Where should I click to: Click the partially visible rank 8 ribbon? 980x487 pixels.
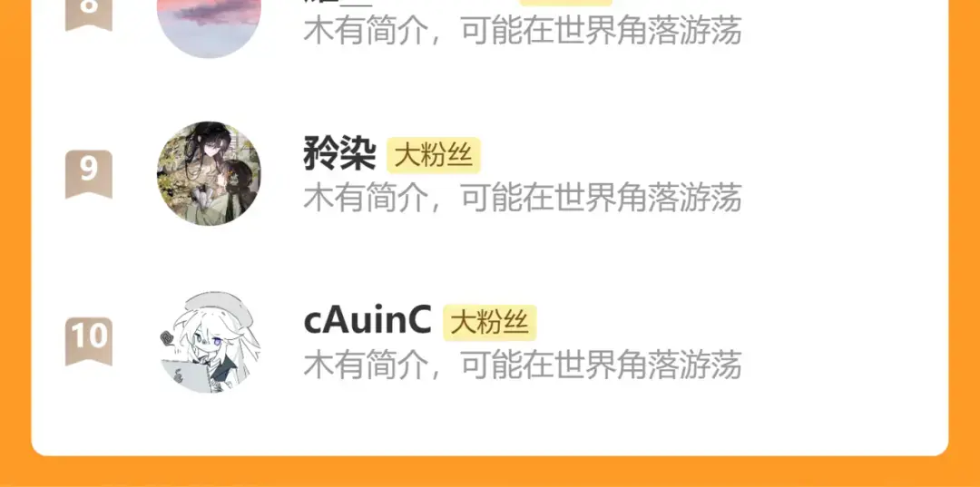(x=89, y=15)
